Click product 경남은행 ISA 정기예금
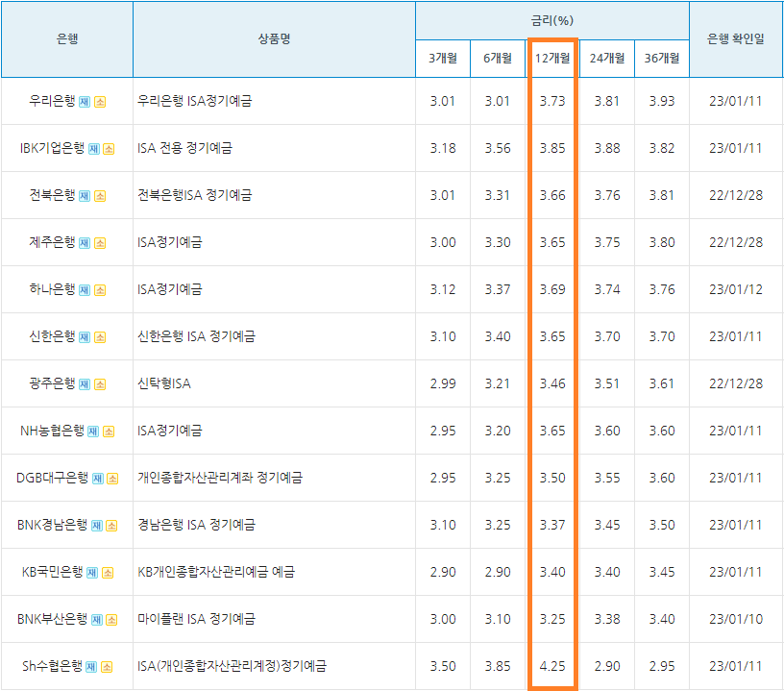The height and width of the screenshot is (691, 784). [196, 525]
